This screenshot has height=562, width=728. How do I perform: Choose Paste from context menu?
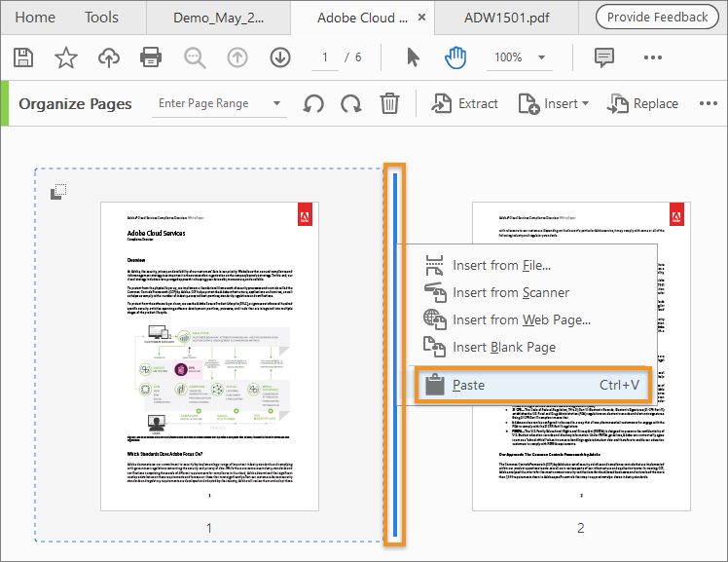point(533,385)
